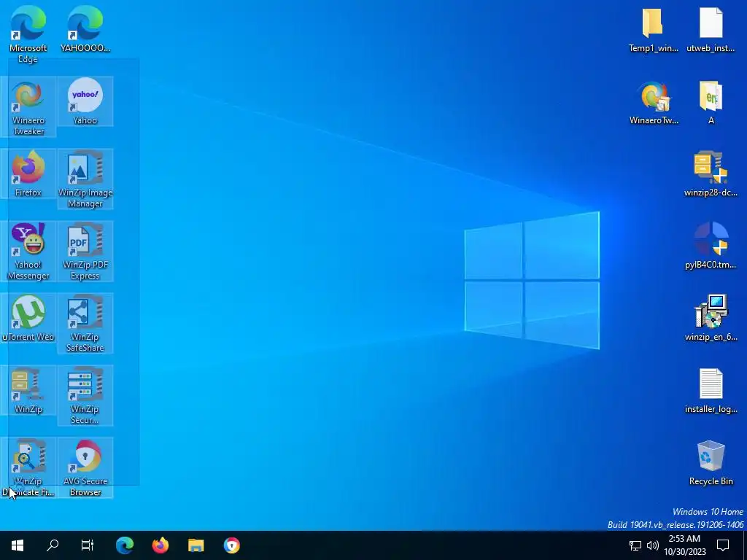Select the Firefox desktop shortcut

(x=28, y=174)
